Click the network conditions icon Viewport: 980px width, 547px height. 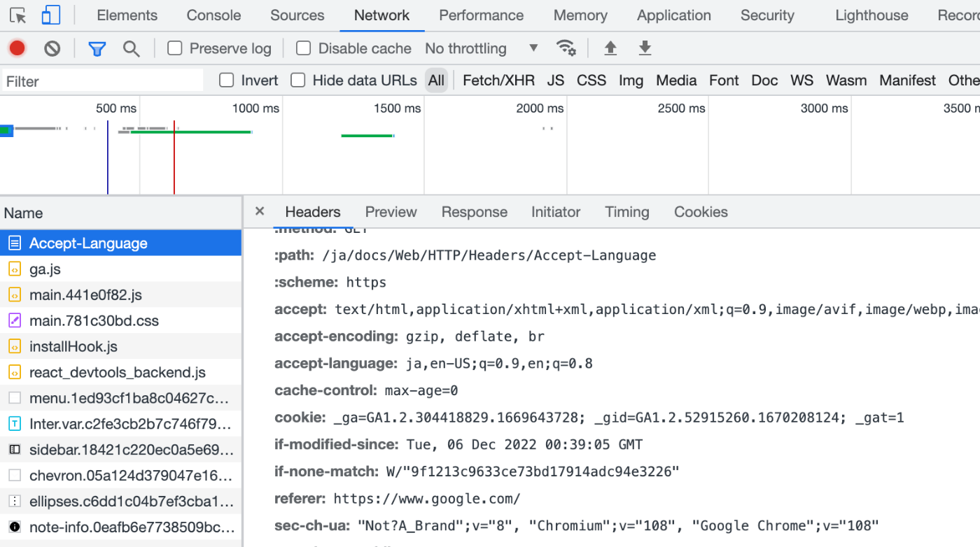point(566,48)
